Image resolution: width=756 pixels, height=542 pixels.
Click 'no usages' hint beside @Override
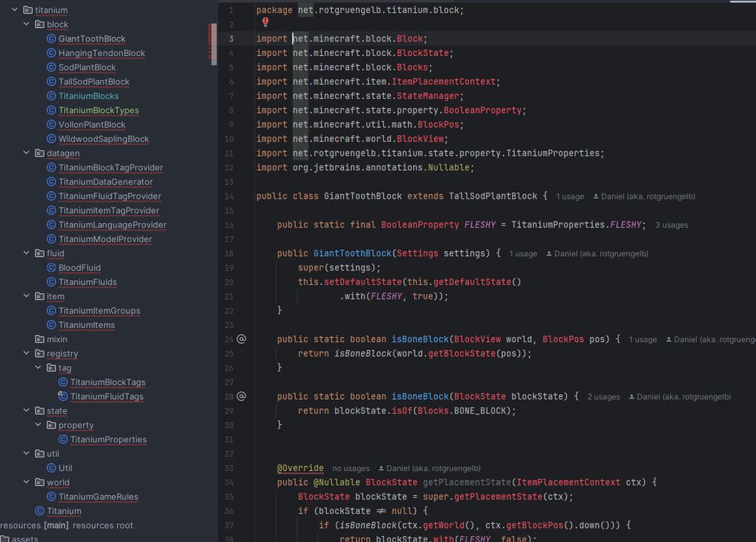351,468
